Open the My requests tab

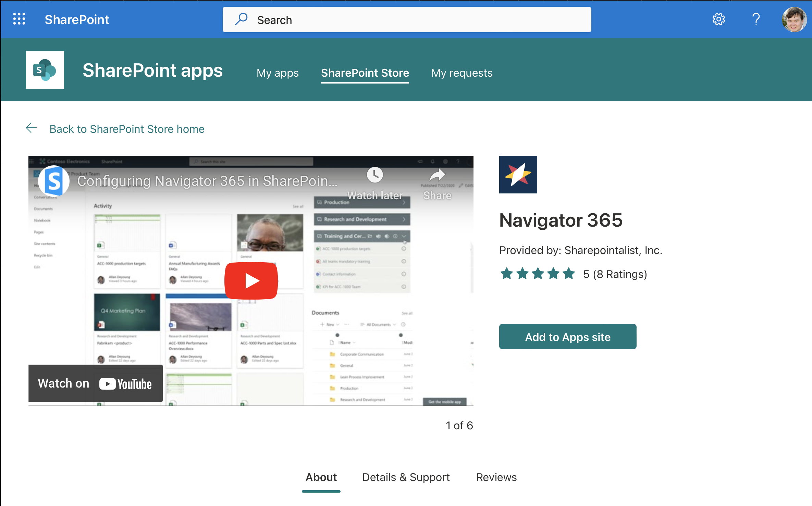tap(462, 73)
